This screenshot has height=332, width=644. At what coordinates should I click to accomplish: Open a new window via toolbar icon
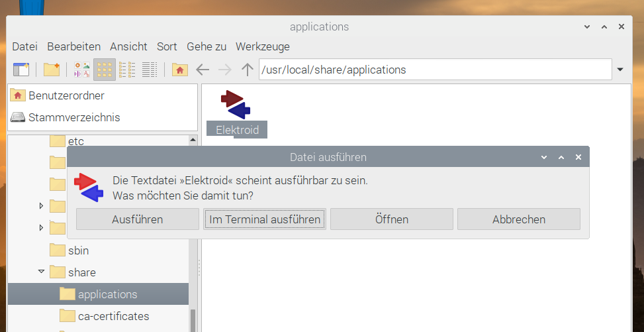tap(21, 70)
